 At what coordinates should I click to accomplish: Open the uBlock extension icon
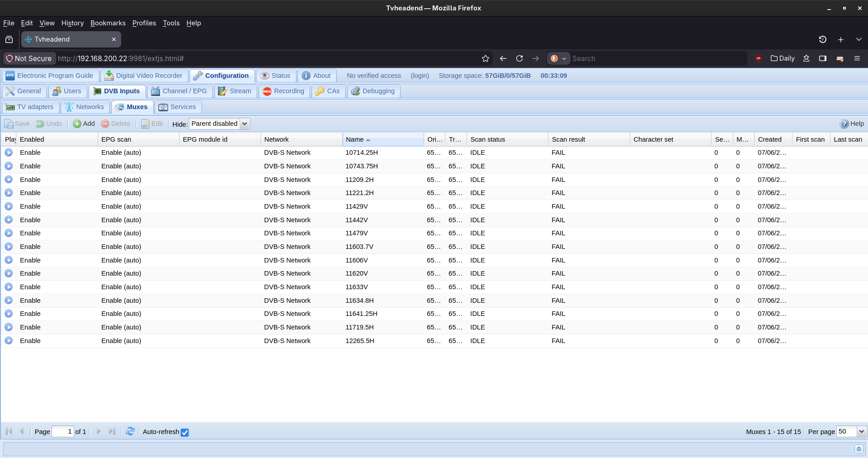click(759, 58)
